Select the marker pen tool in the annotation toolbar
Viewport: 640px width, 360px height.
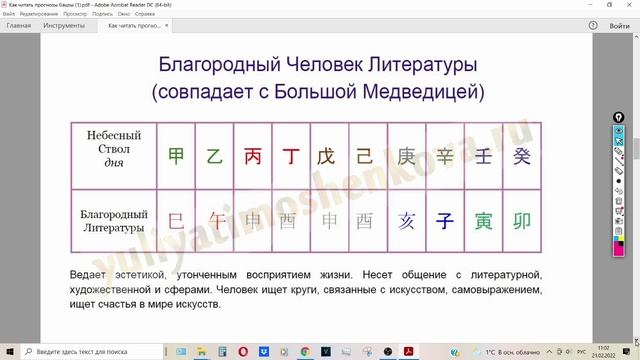pos(619,151)
